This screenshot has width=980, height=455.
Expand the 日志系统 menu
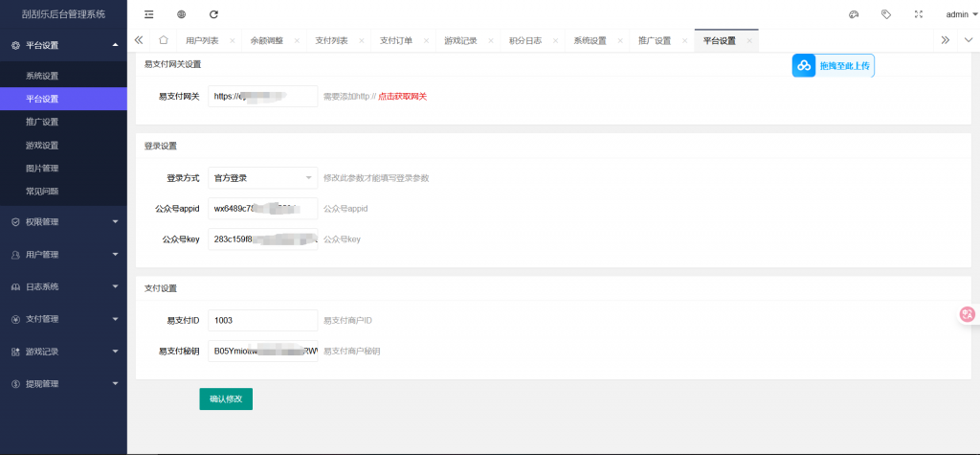pos(63,286)
